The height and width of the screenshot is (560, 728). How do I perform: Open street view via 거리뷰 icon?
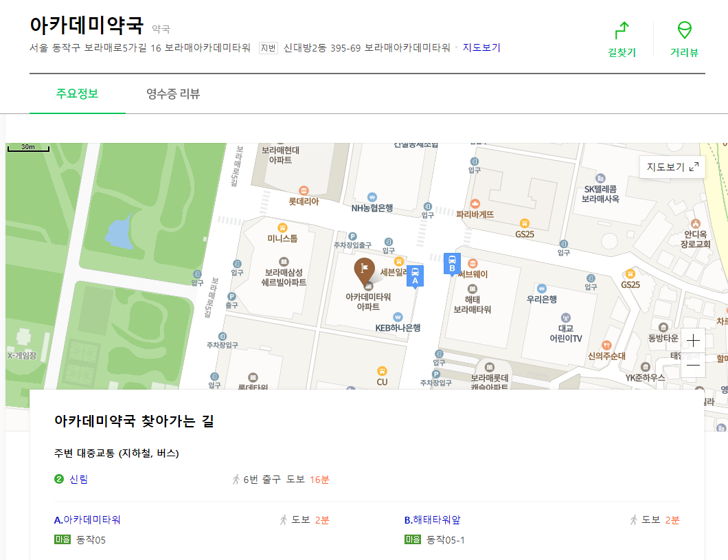pos(684,39)
